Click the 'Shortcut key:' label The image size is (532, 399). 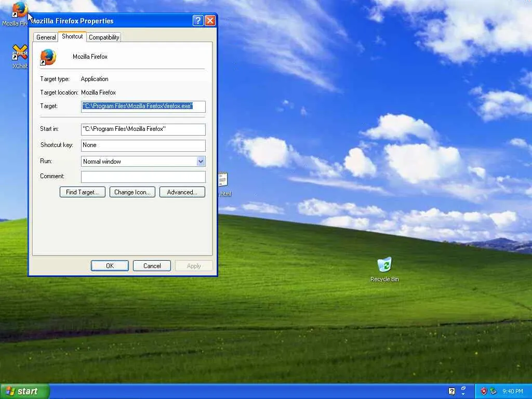coord(57,145)
